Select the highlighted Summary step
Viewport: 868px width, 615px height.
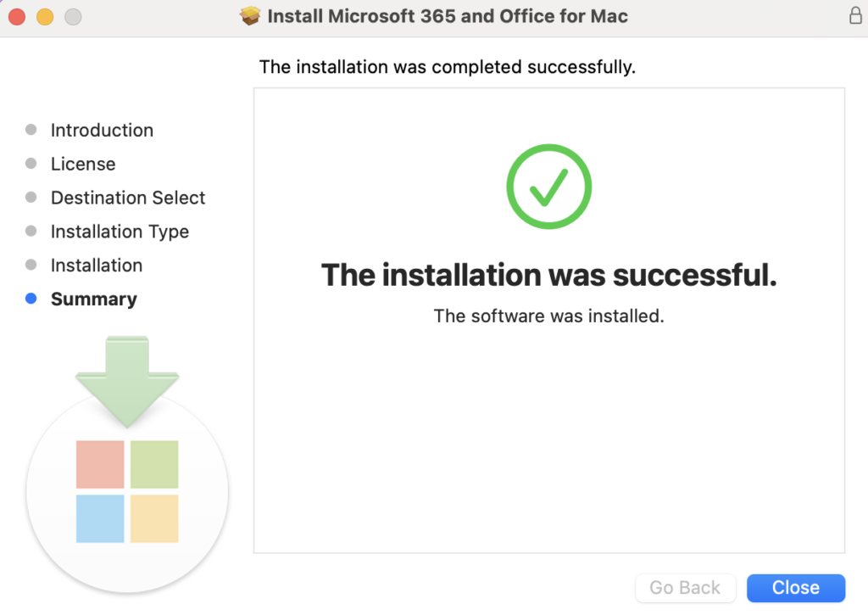coord(93,299)
